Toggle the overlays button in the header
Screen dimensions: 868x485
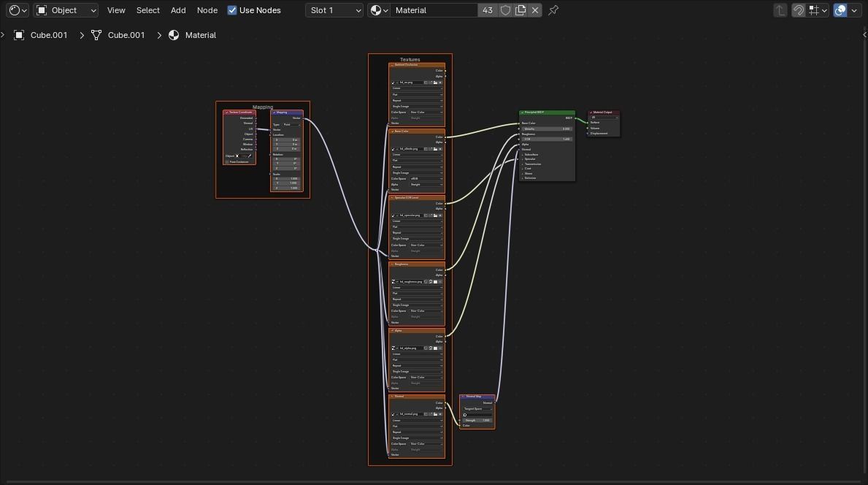coord(840,10)
